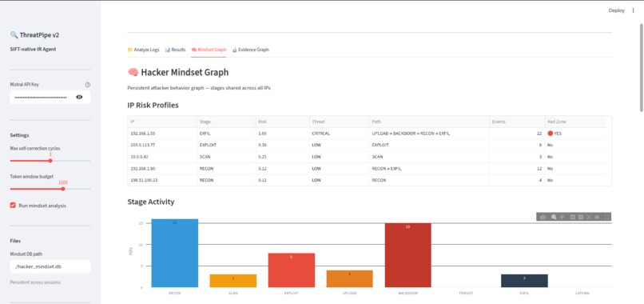Open the chart in fullscreen

click(x=606, y=217)
